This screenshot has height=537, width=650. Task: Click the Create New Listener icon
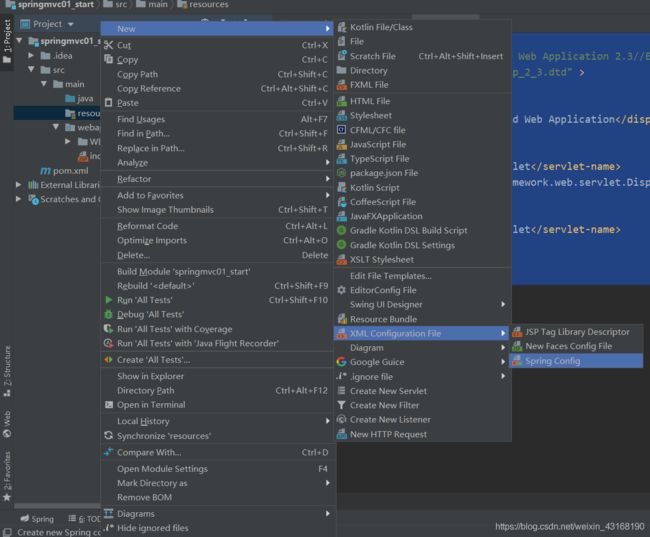pyautogui.click(x=342, y=420)
